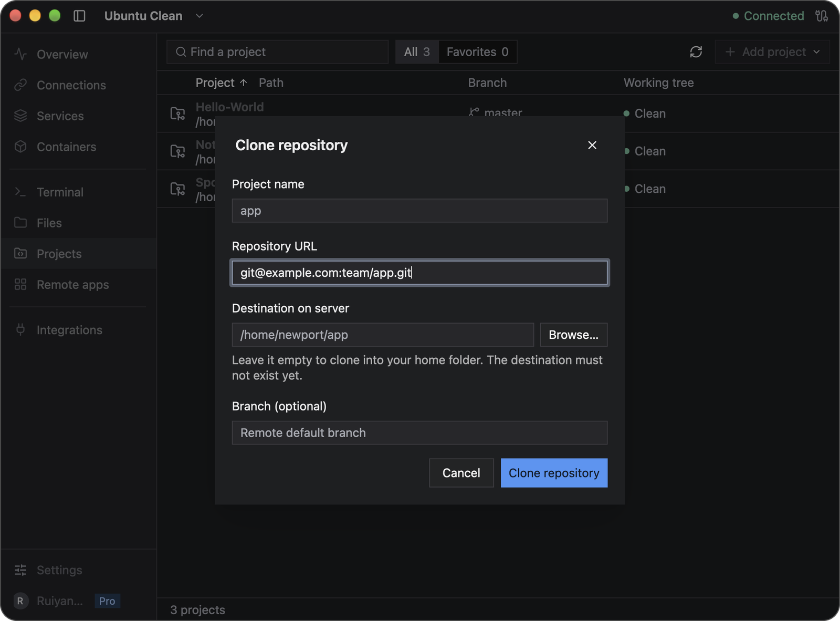840x621 pixels.
Task: Click the Branch optional field
Action: coord(419,433)
